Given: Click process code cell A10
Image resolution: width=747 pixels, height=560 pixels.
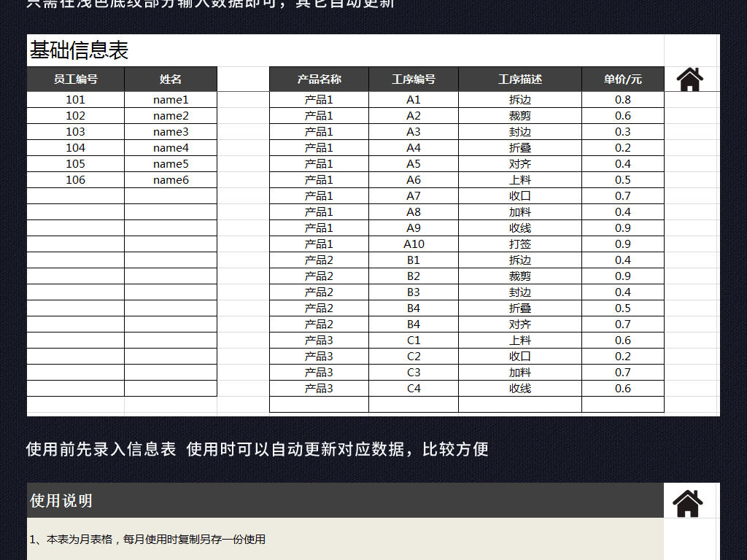Looking at the screenshot, I should [x=414, y=244].
